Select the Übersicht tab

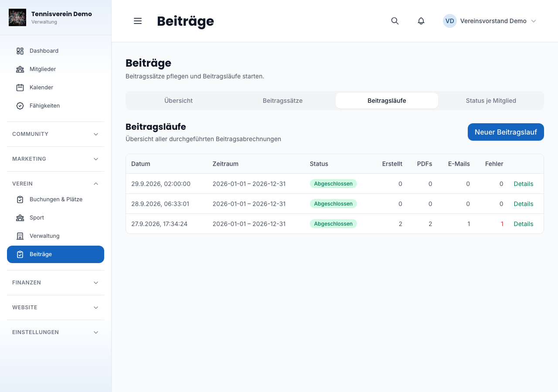coord(179,101)
